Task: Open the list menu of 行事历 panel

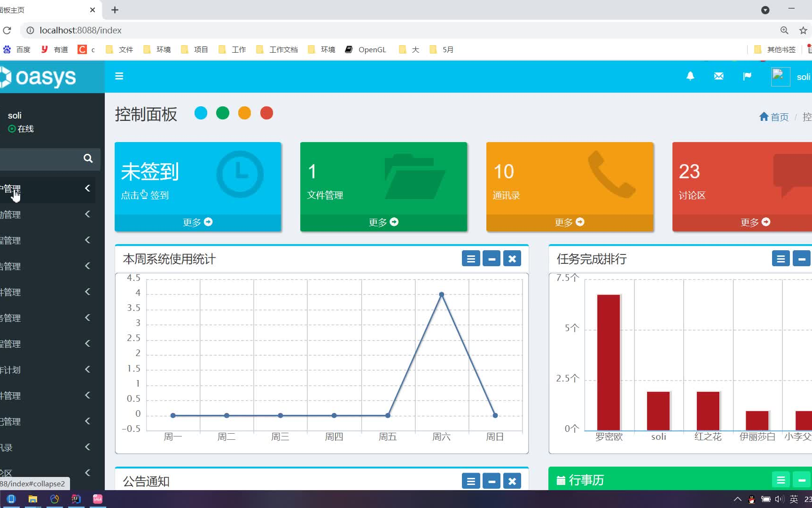Action: pos(781,480)
